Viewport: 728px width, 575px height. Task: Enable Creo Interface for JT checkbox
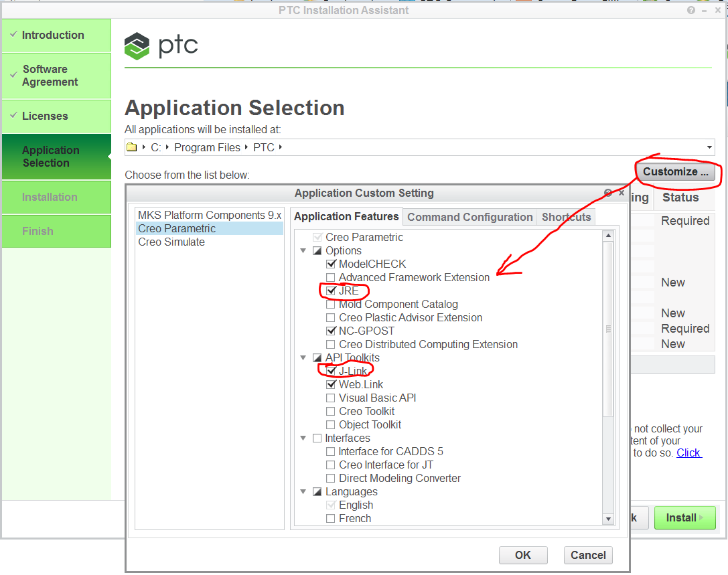click(x=331, y=465)
